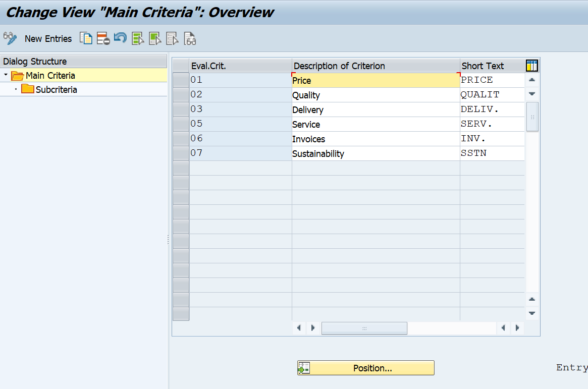The image size is (588, 389).
Task: Click the Select Block icon
Action: [x=155, y=38]
